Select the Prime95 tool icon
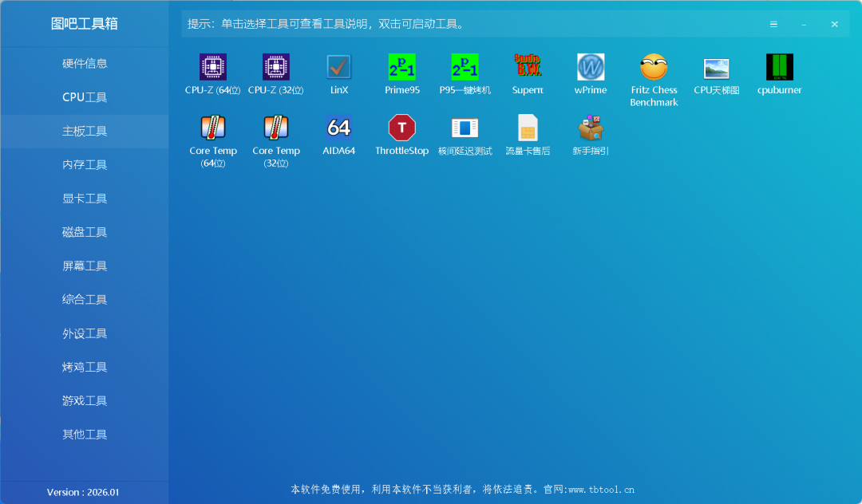862x504 pixels. 401,67
